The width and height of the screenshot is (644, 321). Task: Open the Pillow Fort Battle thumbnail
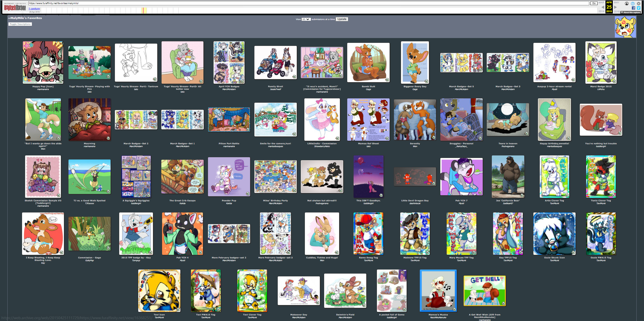(229, 120)
